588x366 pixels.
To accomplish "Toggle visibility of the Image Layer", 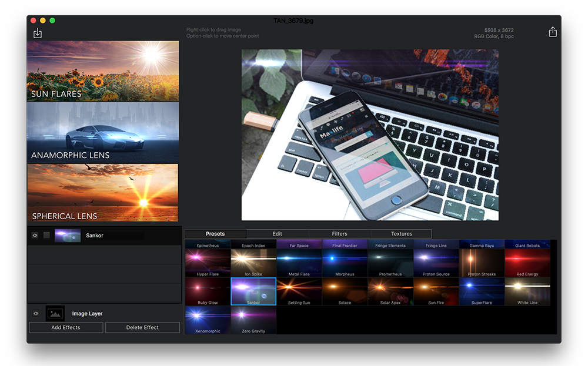I will click(x=35, y=313).
